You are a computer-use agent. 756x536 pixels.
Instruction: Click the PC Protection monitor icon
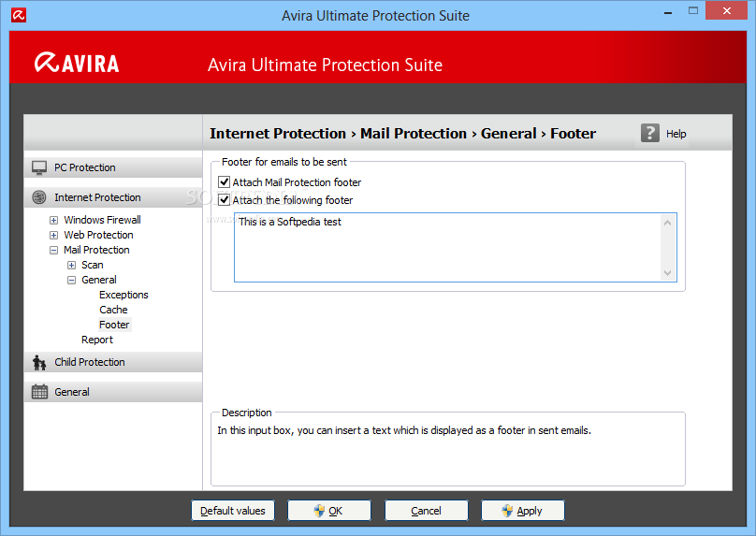[x=39, y=167]
